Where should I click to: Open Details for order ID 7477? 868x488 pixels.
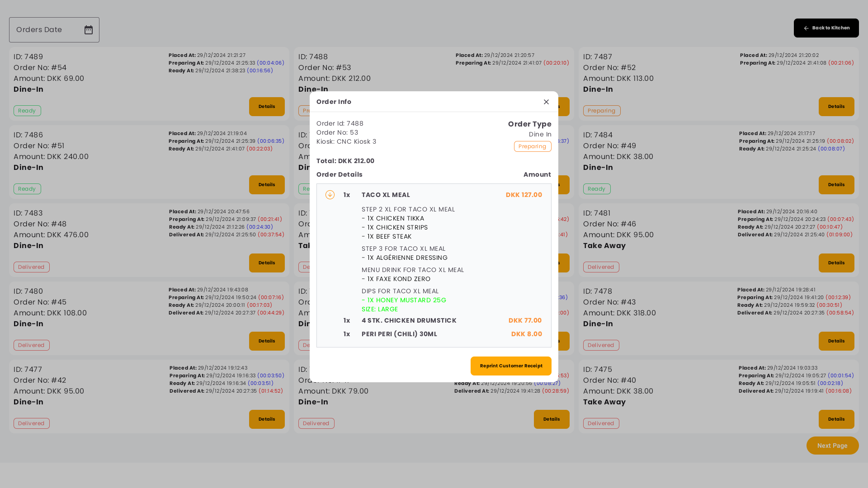[x=267, y=419]
